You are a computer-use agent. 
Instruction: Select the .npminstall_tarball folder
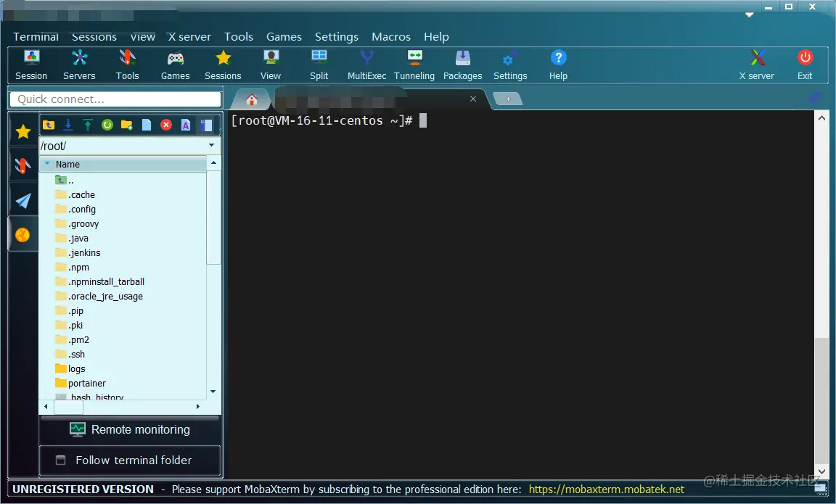tap(99, 281)
